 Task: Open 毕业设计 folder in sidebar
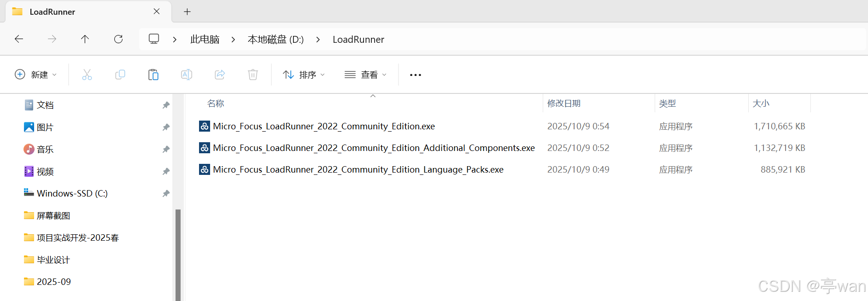click(x=53, y=260)
